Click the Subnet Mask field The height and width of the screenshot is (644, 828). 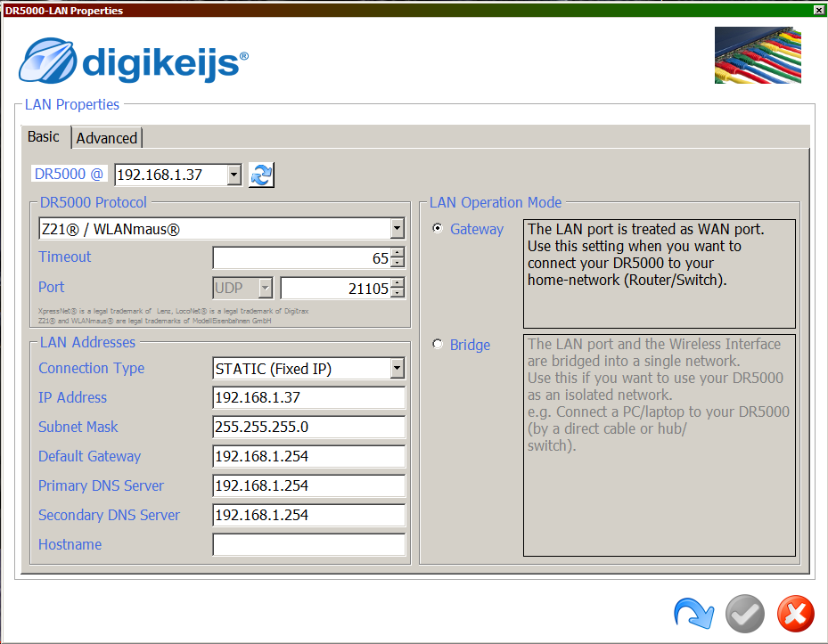tap(309, 427)
